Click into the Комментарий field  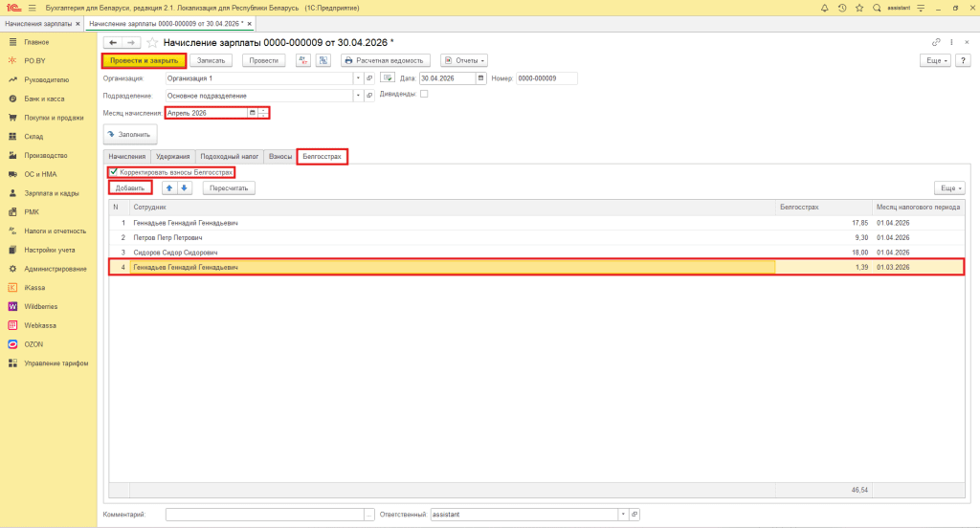tap(265, 515)
